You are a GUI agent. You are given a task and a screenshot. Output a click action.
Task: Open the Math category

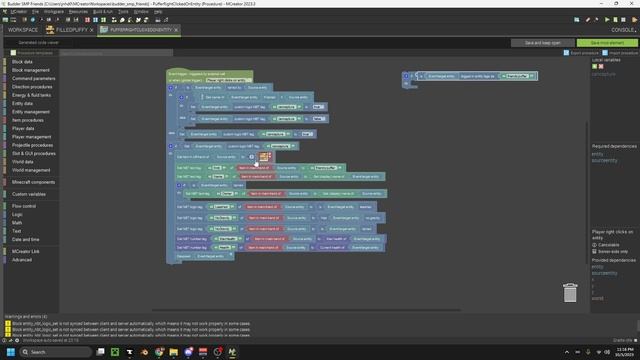tap(17, 223)
